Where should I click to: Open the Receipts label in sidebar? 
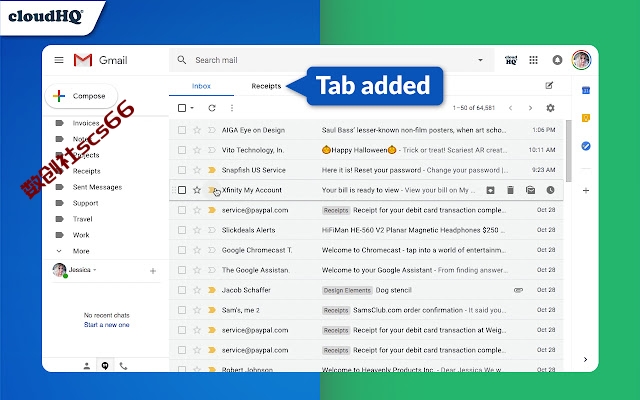pos(87,171)
